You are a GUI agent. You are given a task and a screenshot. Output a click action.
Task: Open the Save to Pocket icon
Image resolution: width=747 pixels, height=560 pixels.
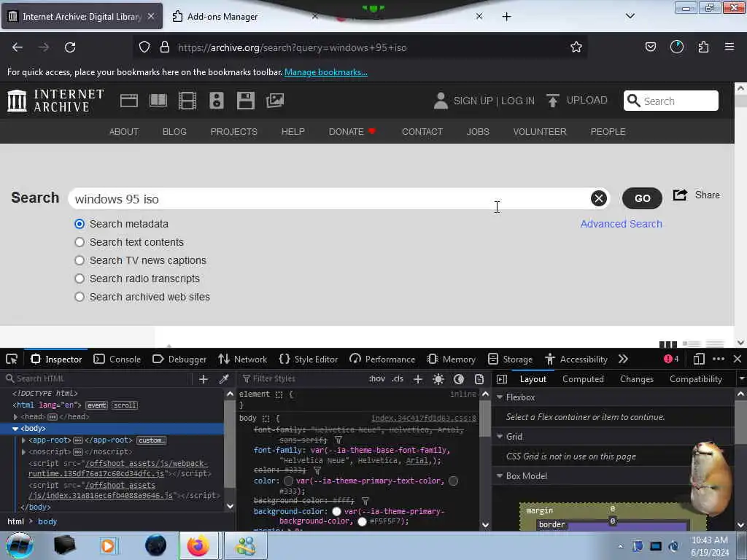coord(650,47)
